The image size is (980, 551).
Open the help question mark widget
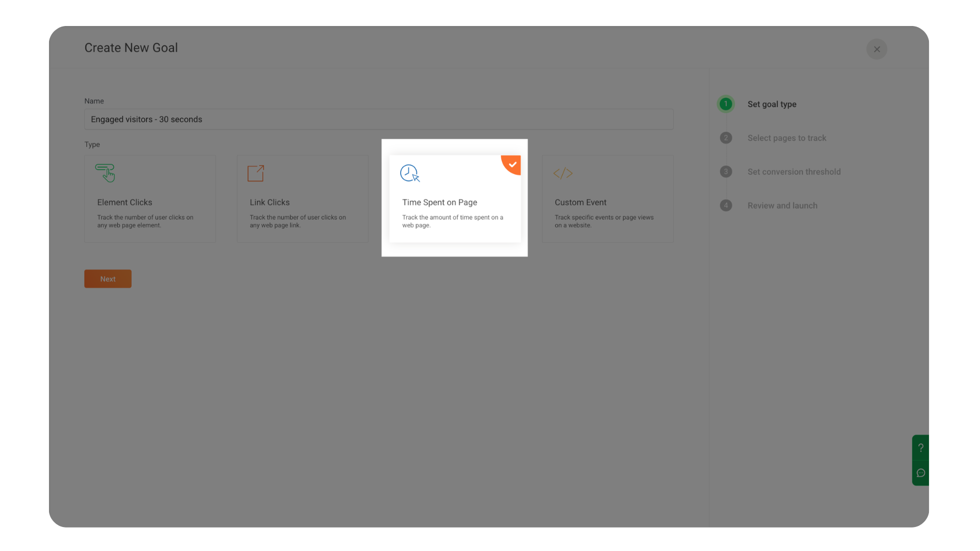(x=921, y=447)
